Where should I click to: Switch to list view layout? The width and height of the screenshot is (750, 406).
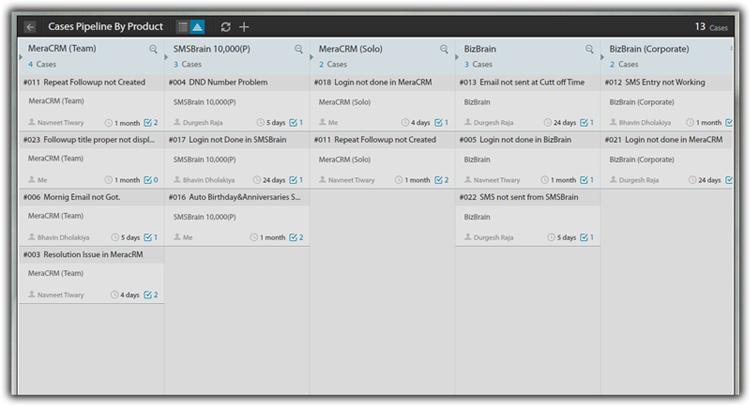pyautogui.click(x=182, y=26)
